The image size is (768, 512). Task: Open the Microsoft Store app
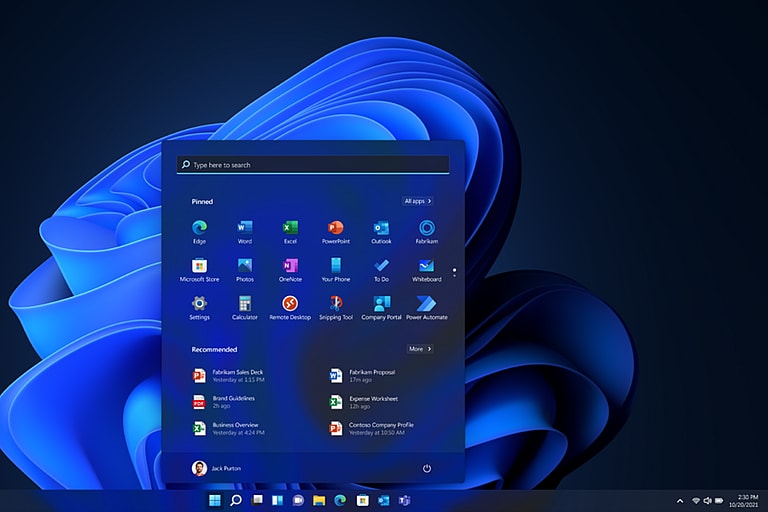click(199, 267)
